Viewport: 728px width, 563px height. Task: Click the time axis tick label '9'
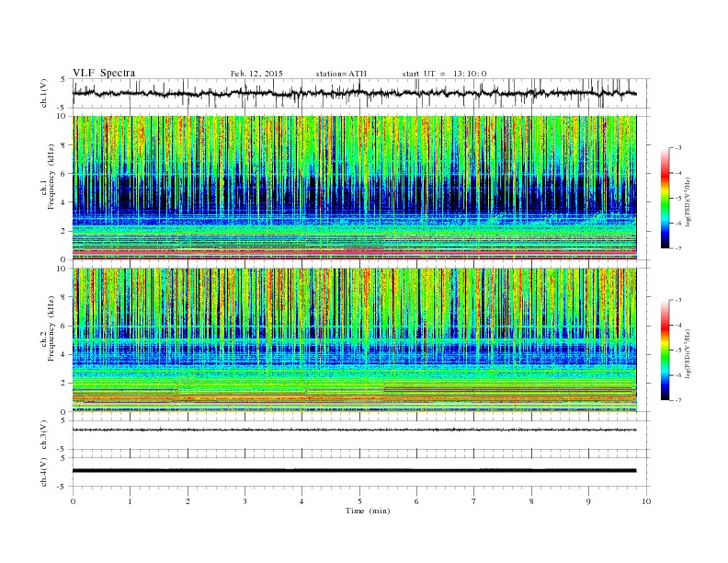[588, 501]
